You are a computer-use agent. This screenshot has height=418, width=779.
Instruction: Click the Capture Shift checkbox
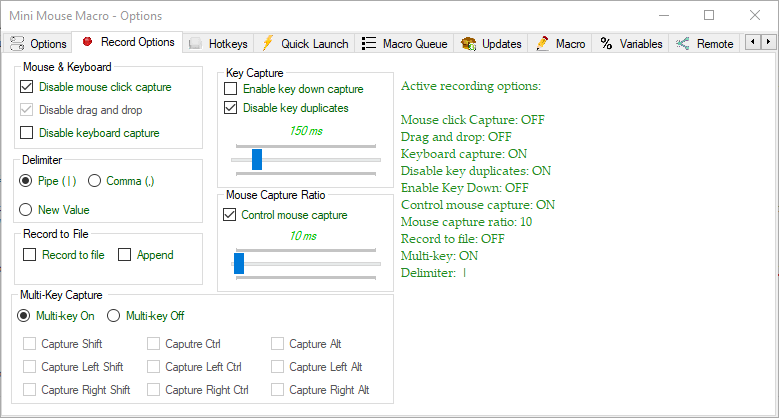pyautogui.click(x=30, y=343)
